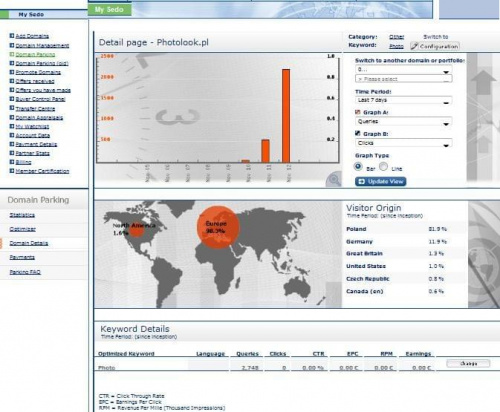Click the plus icon beside Domain Management
500x412 pixels.
(x=12, y=45)
